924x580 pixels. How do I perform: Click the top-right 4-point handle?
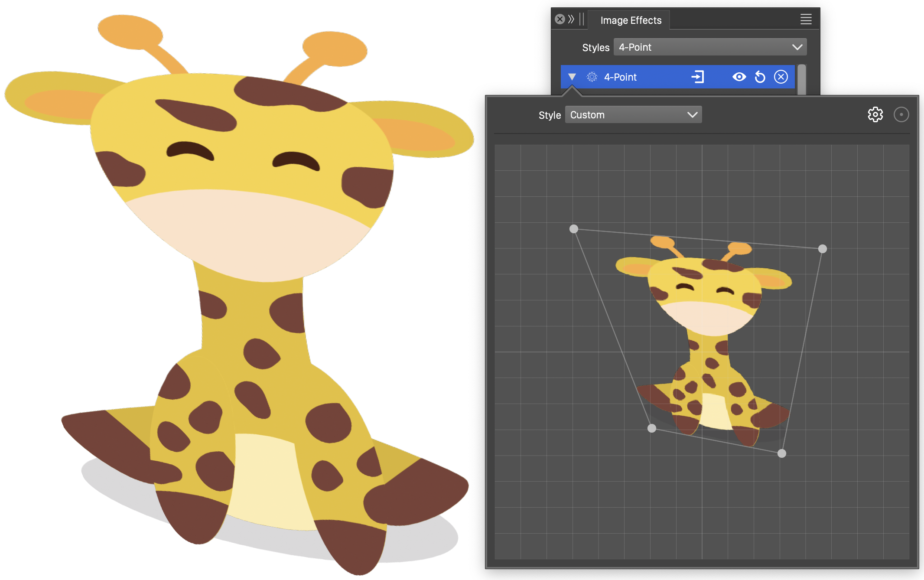click(822, 249)
